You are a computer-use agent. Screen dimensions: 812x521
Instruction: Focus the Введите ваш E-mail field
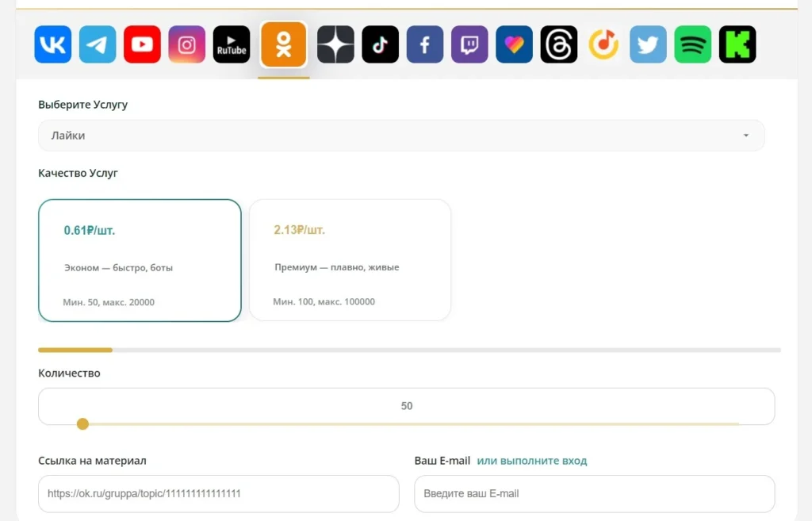point(595,494)
